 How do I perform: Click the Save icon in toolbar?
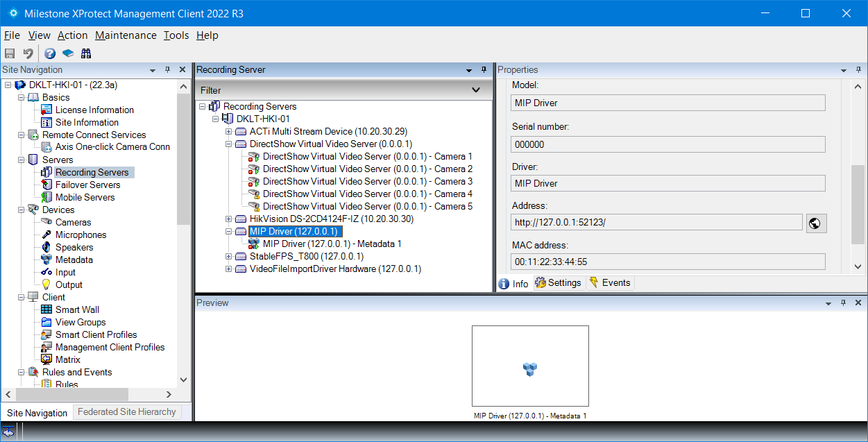point(10,53)
